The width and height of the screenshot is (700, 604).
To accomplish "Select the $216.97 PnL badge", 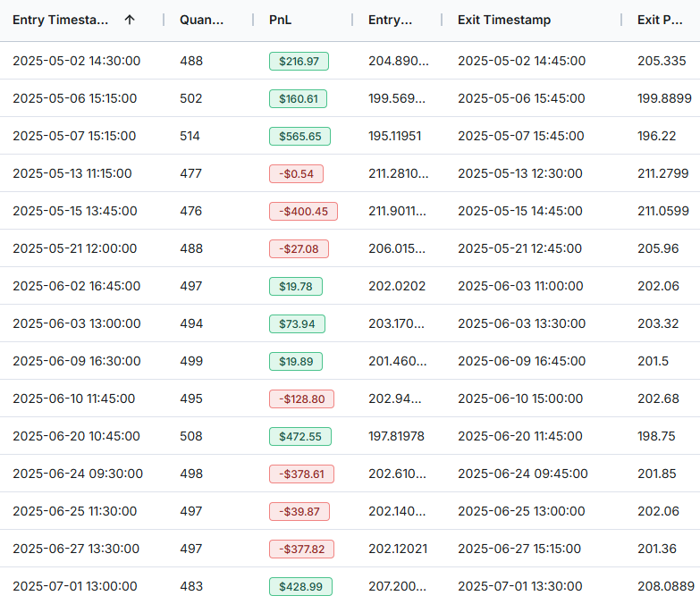I will pos(299,61).
